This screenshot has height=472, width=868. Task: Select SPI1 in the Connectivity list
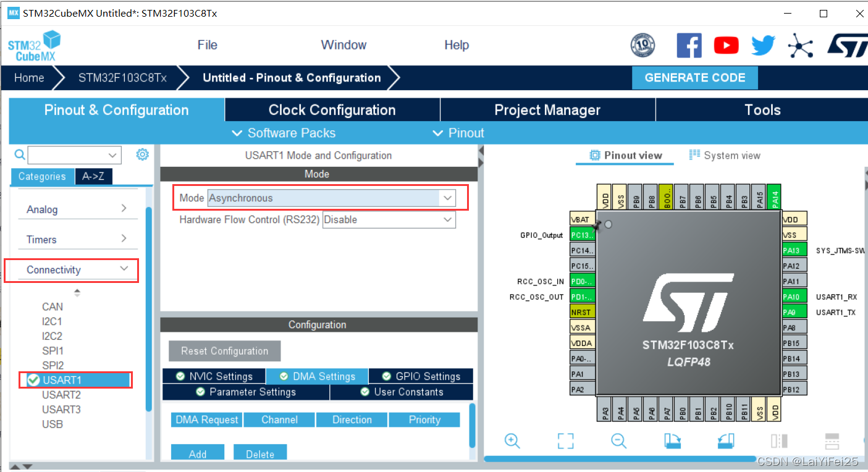tap(53, 351)
